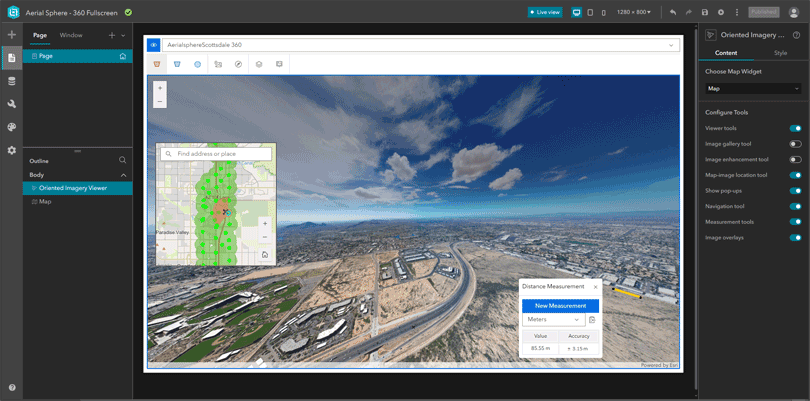
Task: Zoom out on the inset map
Action: pyautogui.click(x=265, y=237)
